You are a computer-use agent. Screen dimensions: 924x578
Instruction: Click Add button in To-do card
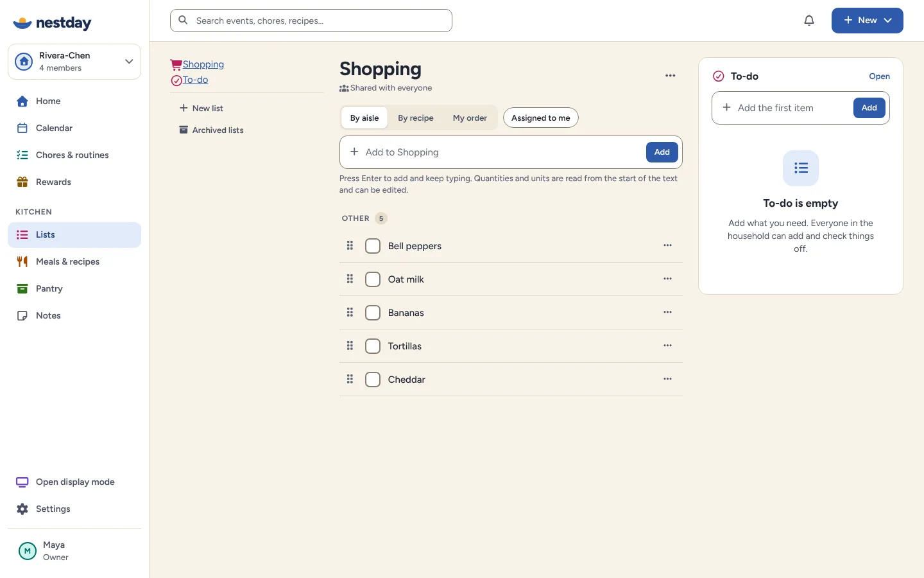(869, 108)
